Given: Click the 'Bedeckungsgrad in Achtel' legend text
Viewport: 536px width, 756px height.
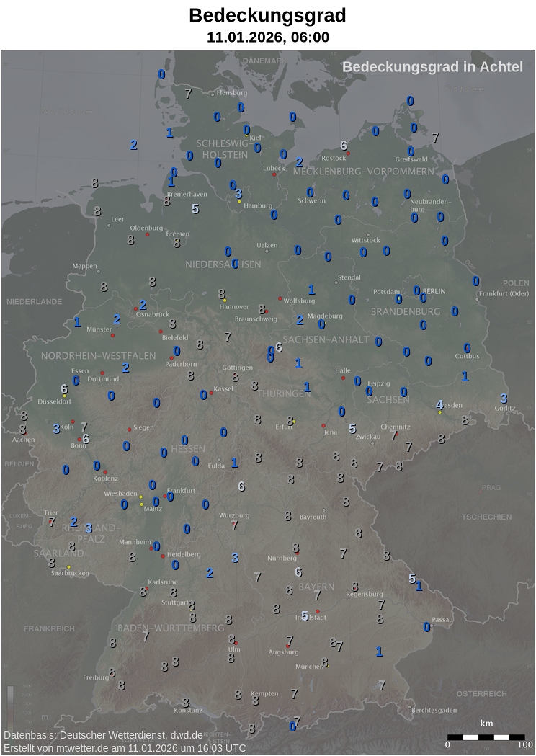Looking at the screenshot, I should point(432,67).
